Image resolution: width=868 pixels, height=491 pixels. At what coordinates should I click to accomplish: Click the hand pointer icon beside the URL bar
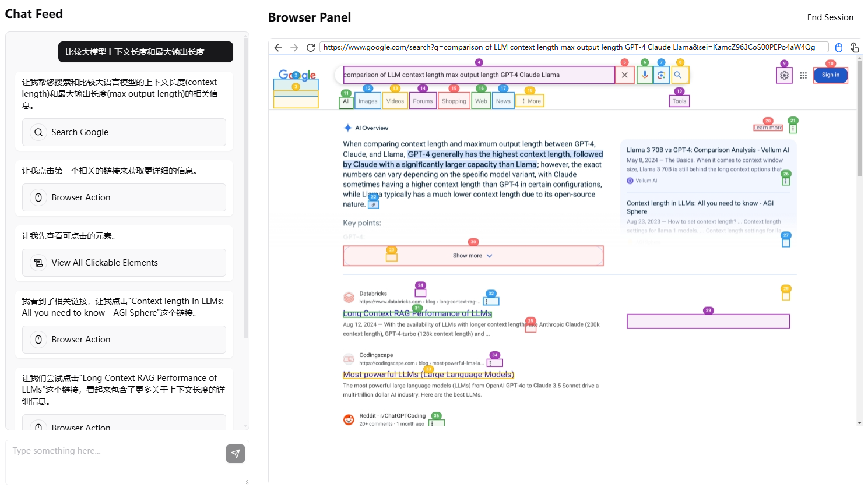coord(855,48)
